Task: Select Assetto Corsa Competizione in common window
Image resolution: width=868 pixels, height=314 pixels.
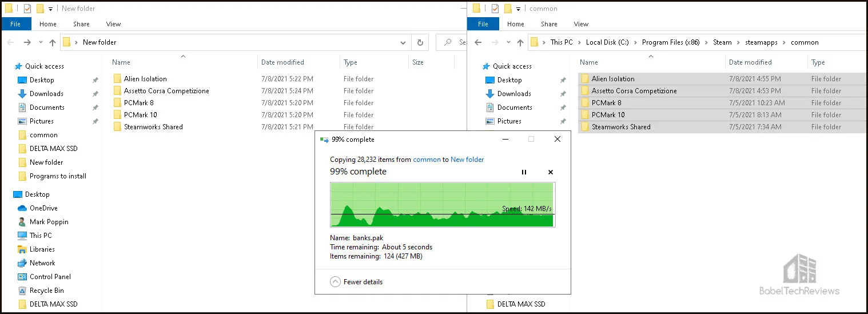Action: click(x=634, y=91)
